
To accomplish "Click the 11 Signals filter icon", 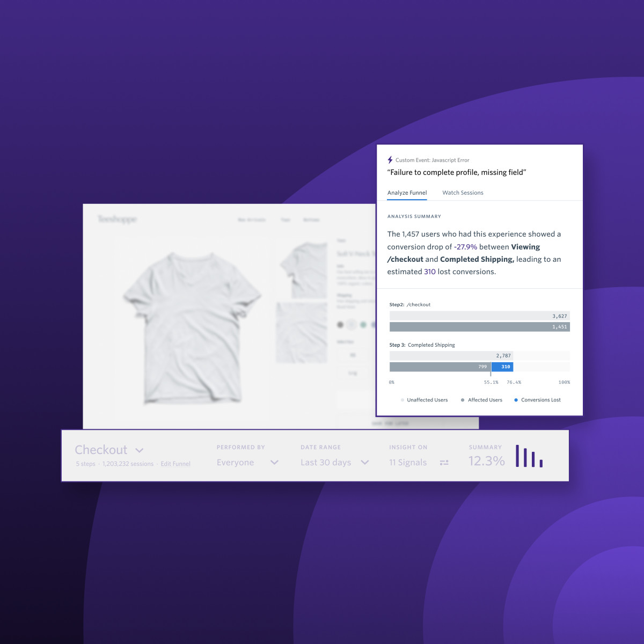I will (x=444, y=463).
